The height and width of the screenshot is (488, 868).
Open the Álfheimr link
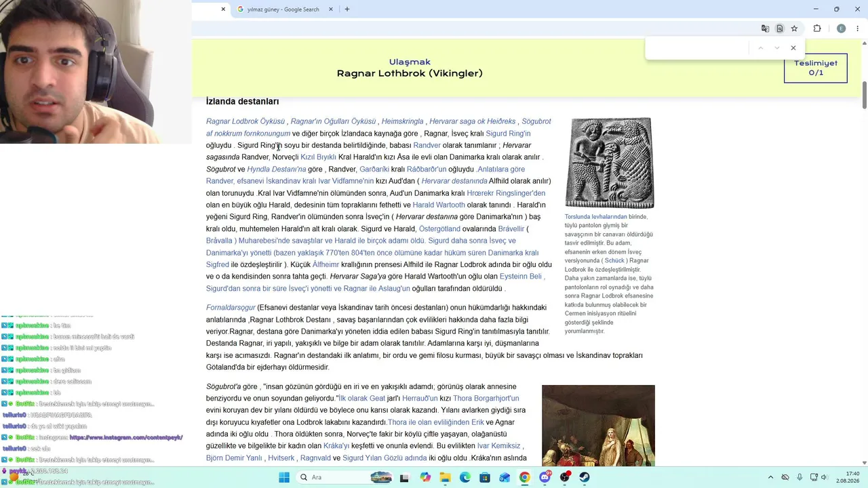tap(326, 265)
